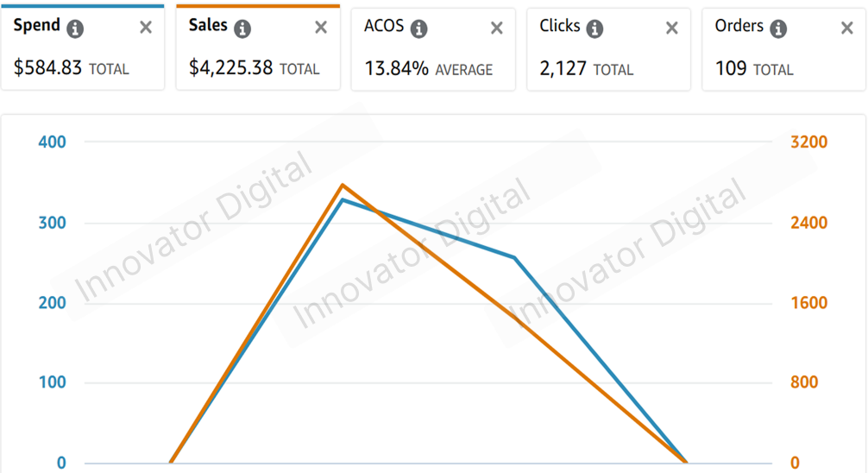Click the 3200 right axis label

[808, 142]
